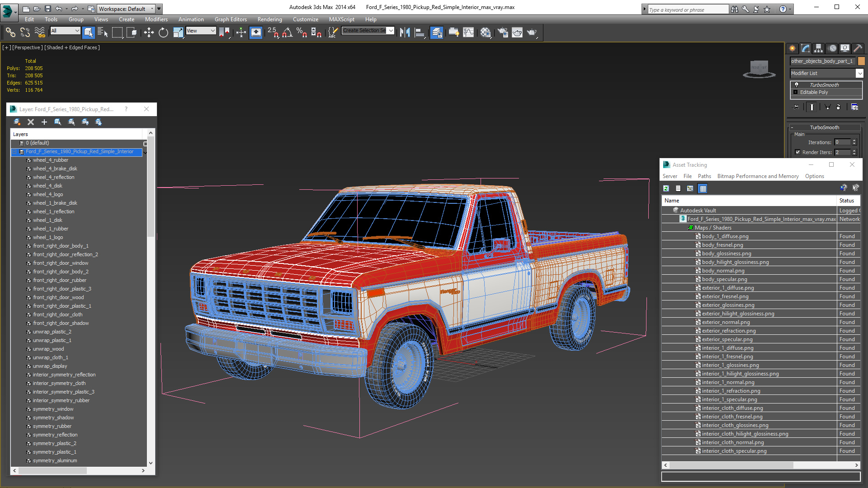Image resolution: width=868 pixels, height=488 pixels.
Task: Open the Graph Editors menu
Action: (231, 19)
